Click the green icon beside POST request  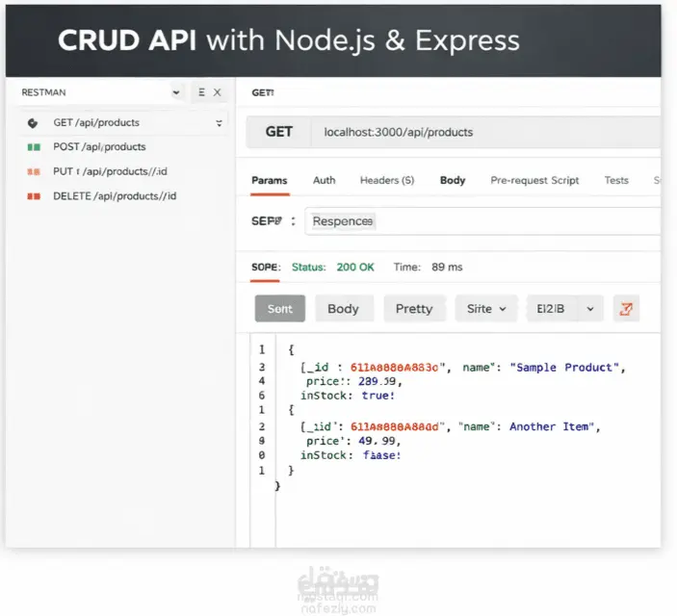34,147
